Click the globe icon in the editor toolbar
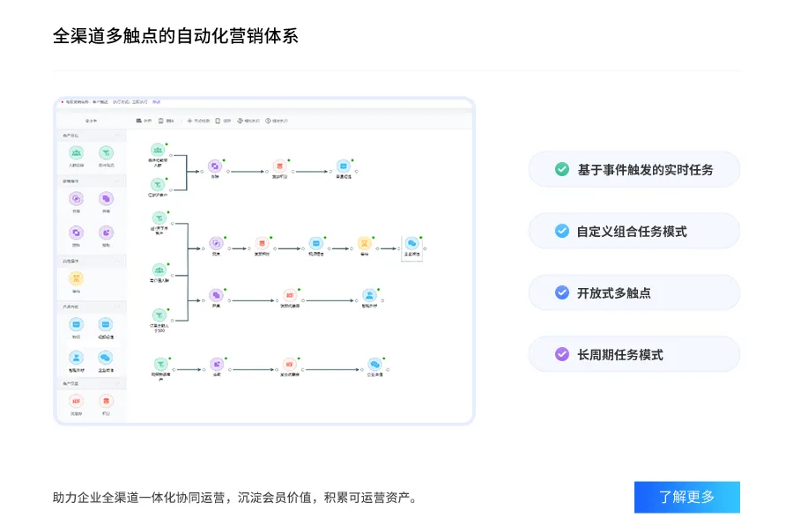The width and height of the screenshot is (793, 532). click(241, 121)
